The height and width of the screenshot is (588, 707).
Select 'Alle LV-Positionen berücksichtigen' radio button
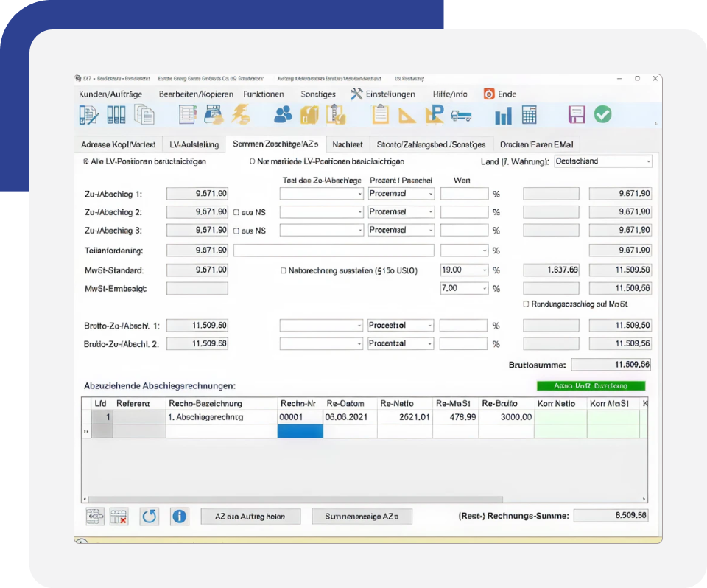pos(85,161)
